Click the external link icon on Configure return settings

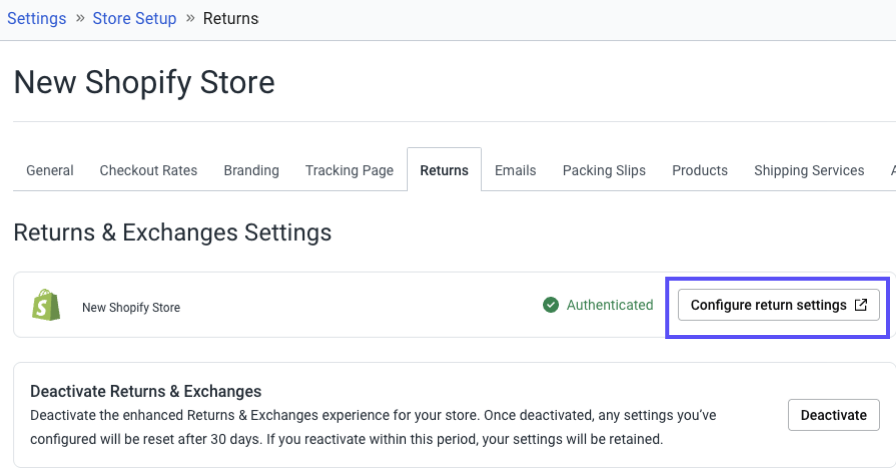[x=861, y=305]
